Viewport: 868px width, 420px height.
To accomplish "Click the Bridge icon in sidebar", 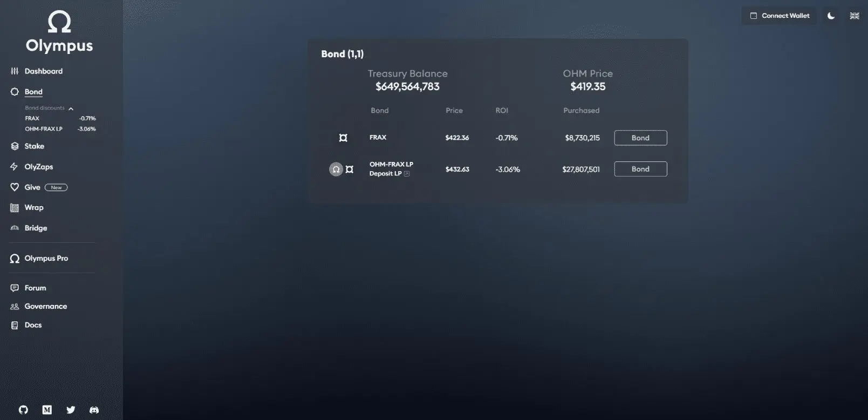I will tap(15, 228).
